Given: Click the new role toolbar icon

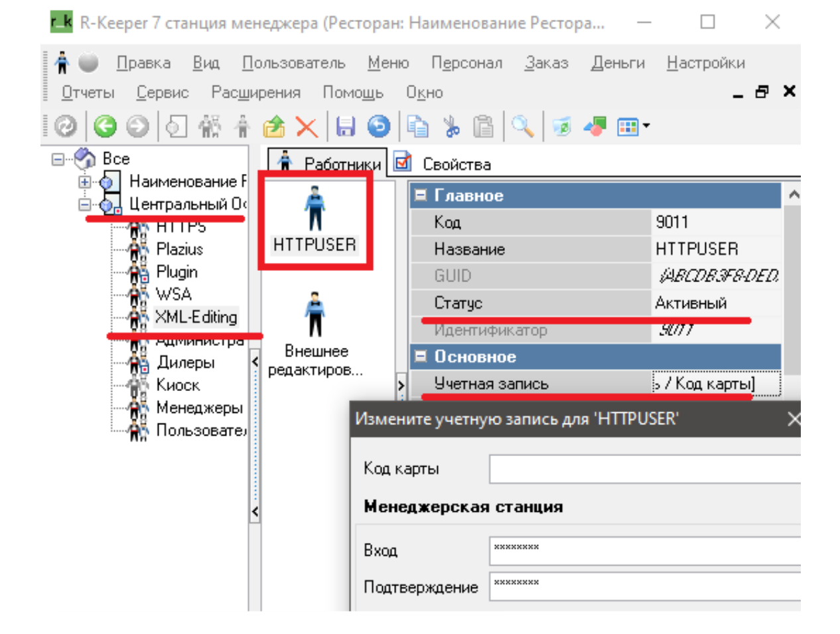Looking at the screenshot, I should 176,125.
